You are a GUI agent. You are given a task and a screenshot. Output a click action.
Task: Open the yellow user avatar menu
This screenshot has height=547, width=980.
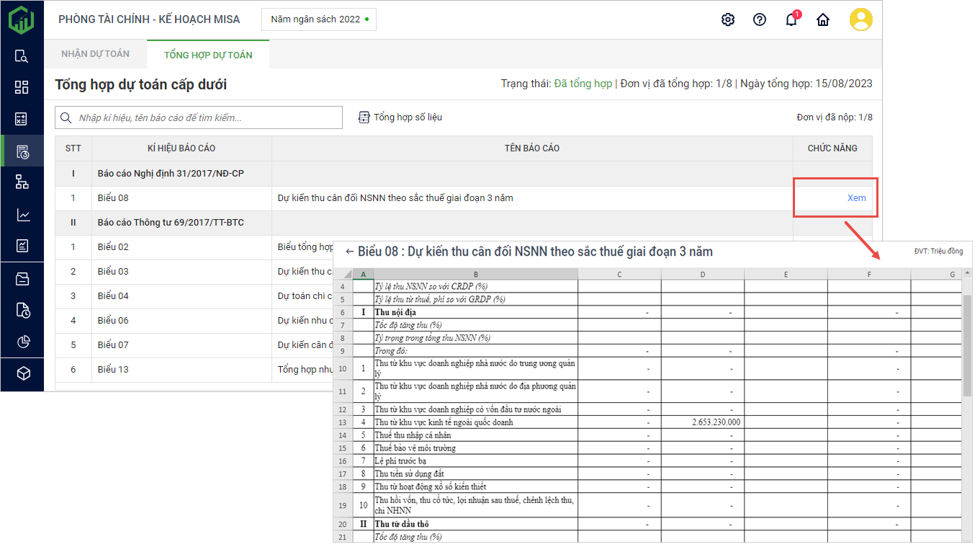[860, 19]
